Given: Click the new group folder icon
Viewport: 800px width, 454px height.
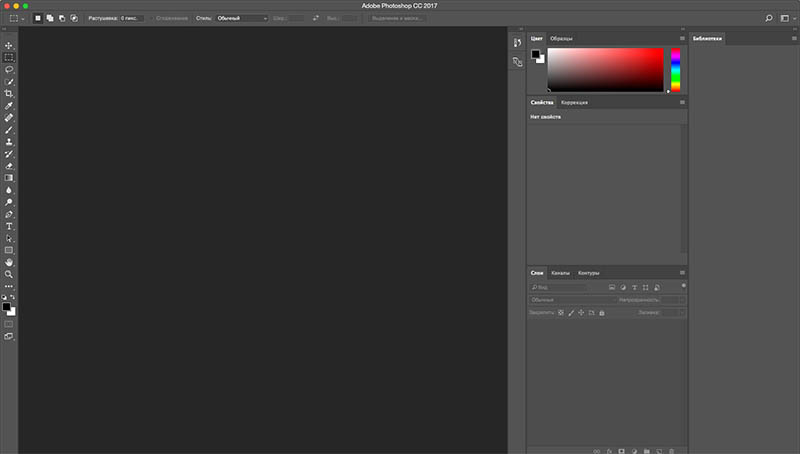Looking at the screenshot, I should click(x=646, y=451).
